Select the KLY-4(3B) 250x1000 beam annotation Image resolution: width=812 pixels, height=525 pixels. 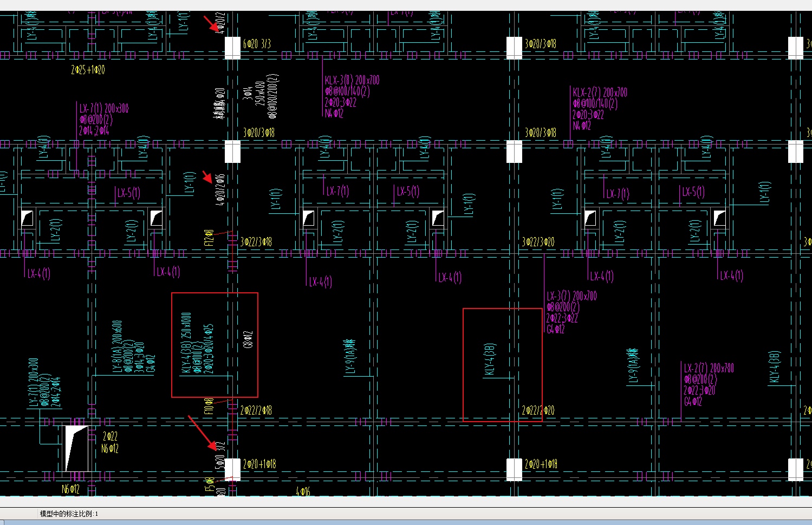(x=186, y=343)
